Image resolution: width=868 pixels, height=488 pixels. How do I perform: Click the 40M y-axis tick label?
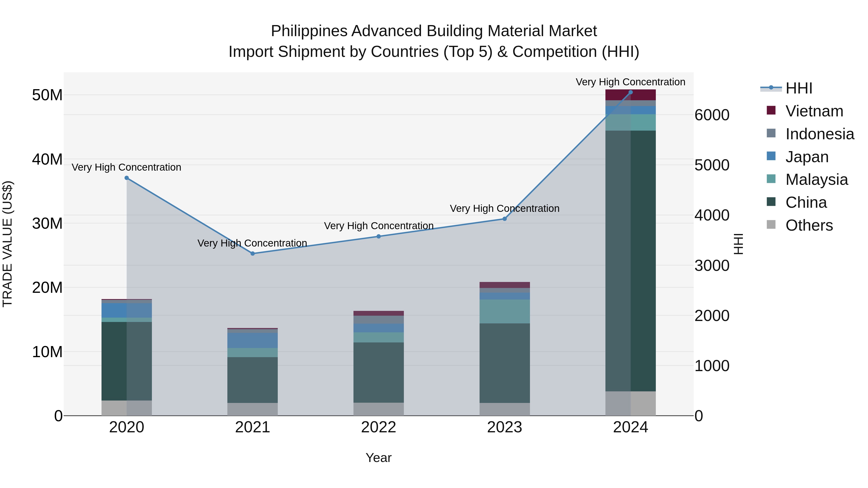tap(47, 159)
